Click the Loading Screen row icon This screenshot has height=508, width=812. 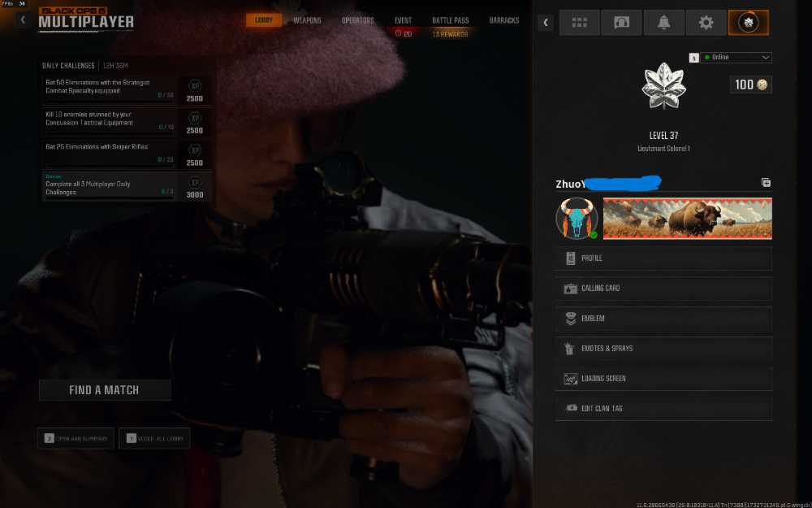(570, 379)
